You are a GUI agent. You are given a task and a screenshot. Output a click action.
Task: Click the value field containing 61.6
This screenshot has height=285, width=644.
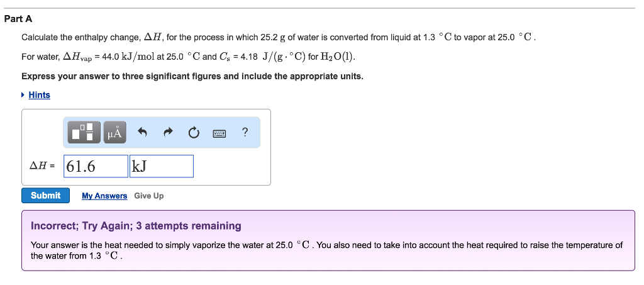pyautogui.click(x=96, y=166)
